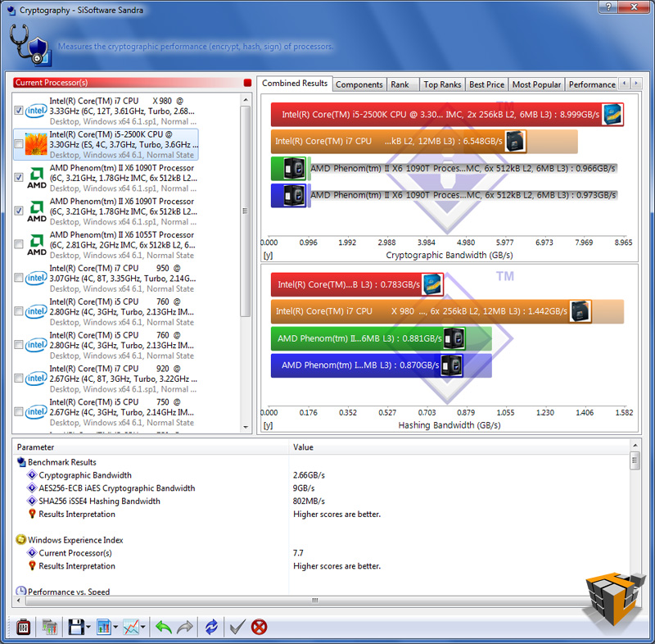Viewport: 655px width, 644px height.
Task: Click the diamond icon beside SHA256 iSSE4 Hashing Bandwidth
Action: coord(32,501)
